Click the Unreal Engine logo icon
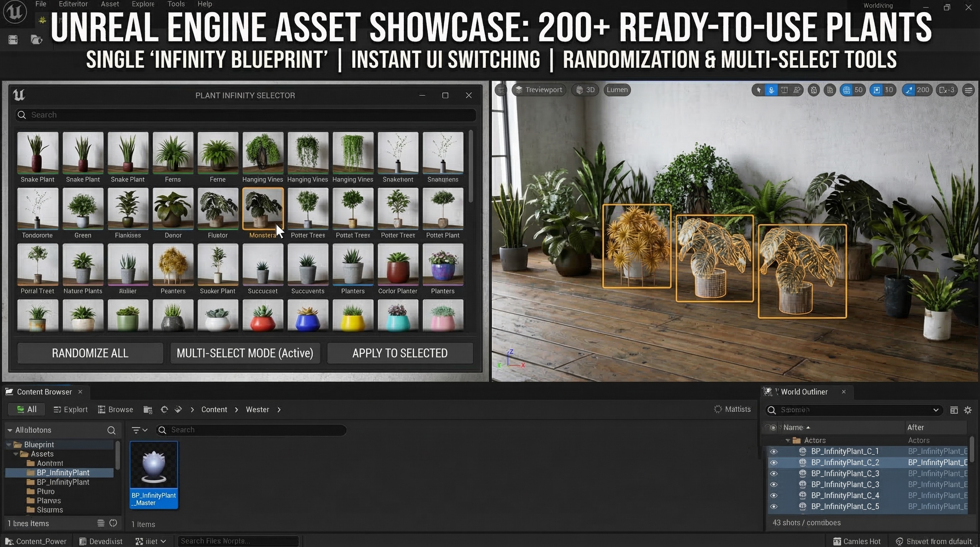The height and width of the screenshot is (547, 980). (15, 12)
